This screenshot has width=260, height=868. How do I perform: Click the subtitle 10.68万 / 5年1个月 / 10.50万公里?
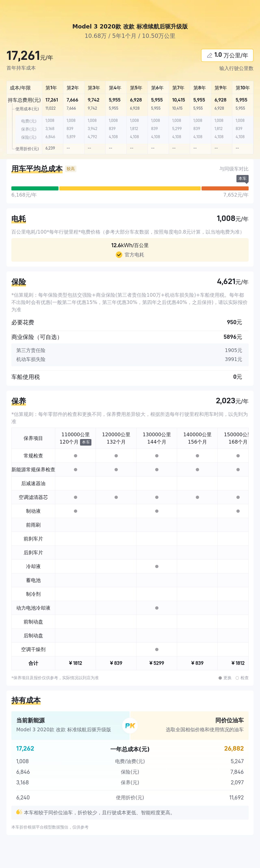[x=130, y=36]
